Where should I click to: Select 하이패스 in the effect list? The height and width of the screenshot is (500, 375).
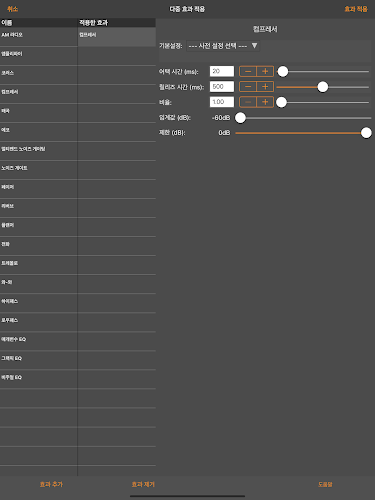39,303
